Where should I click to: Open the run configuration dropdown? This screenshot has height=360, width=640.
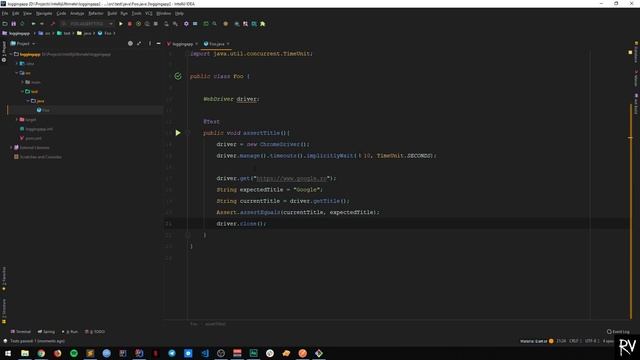[x=87, y=24]
